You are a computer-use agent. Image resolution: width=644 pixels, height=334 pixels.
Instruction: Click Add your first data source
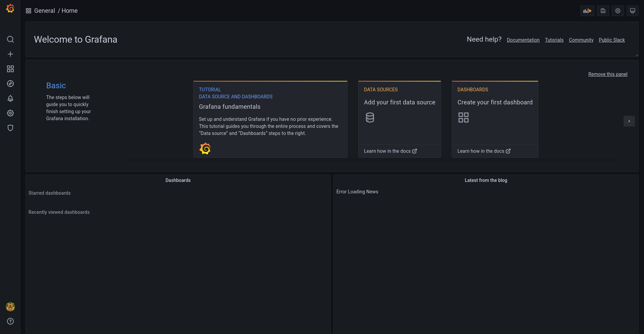[x=399, y=102]
